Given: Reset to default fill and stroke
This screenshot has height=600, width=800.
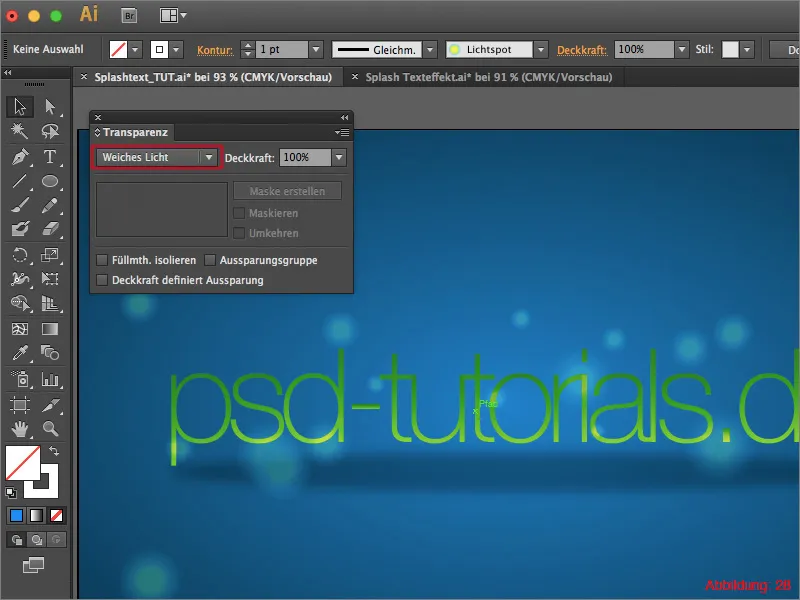Looking at the screenshot, I should coord(11,492).
